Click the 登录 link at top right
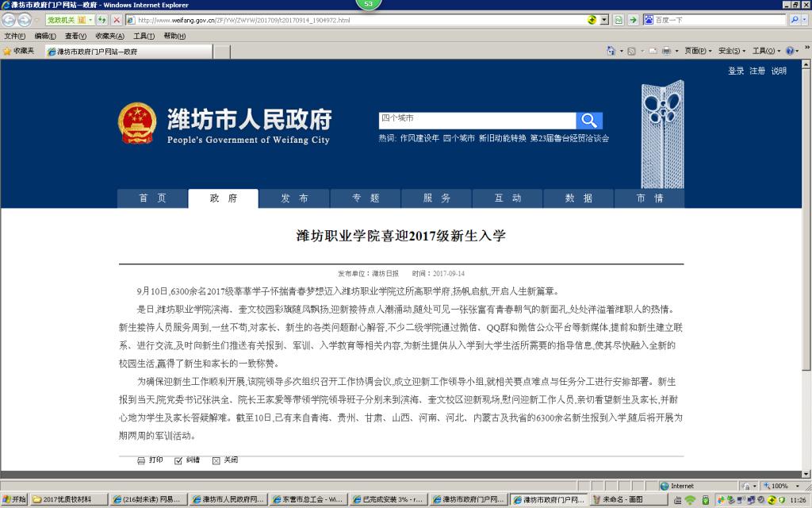Image resolution: width=812 pixels, height=508 pixels. 736,71
